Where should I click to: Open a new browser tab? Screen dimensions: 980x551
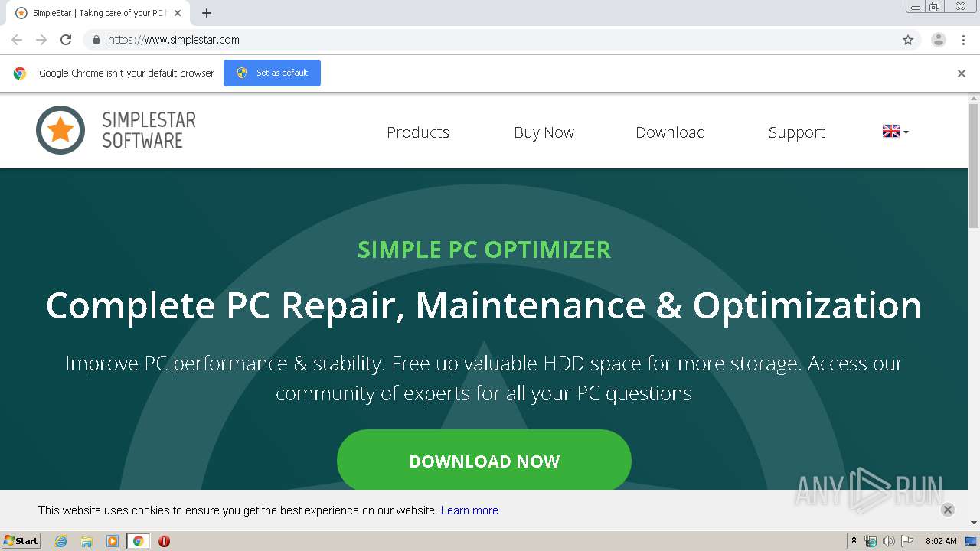207,13
